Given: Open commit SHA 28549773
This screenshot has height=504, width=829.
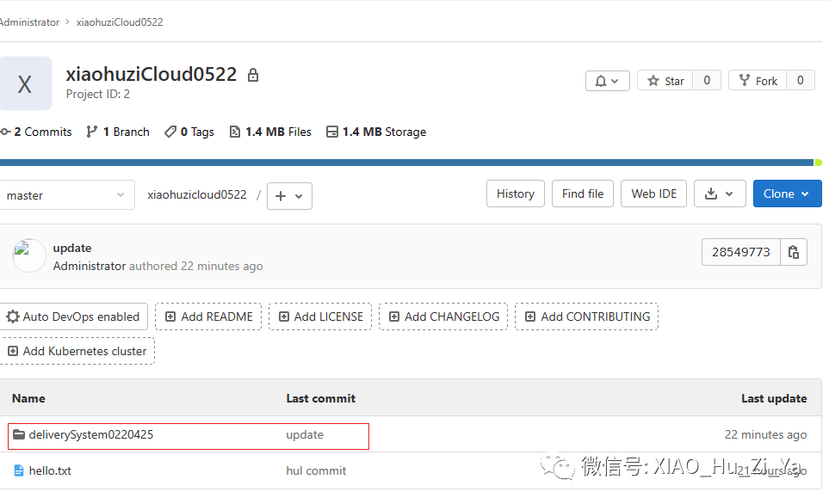Looking at the screenshot, I should tap(740, 252).
